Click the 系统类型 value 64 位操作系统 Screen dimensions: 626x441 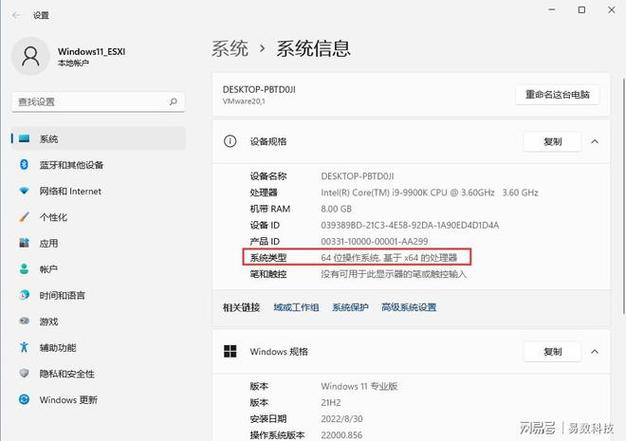(389, 258)
